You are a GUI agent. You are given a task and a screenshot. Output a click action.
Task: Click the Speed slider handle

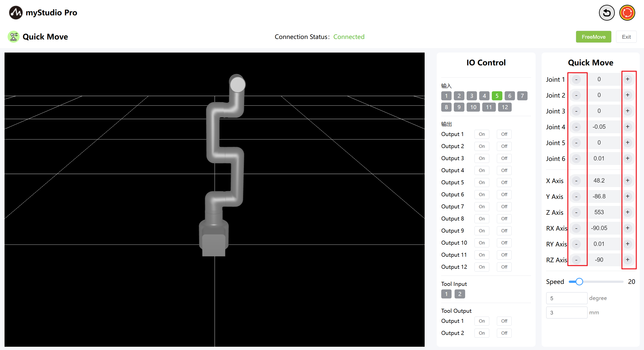point(579,282)
